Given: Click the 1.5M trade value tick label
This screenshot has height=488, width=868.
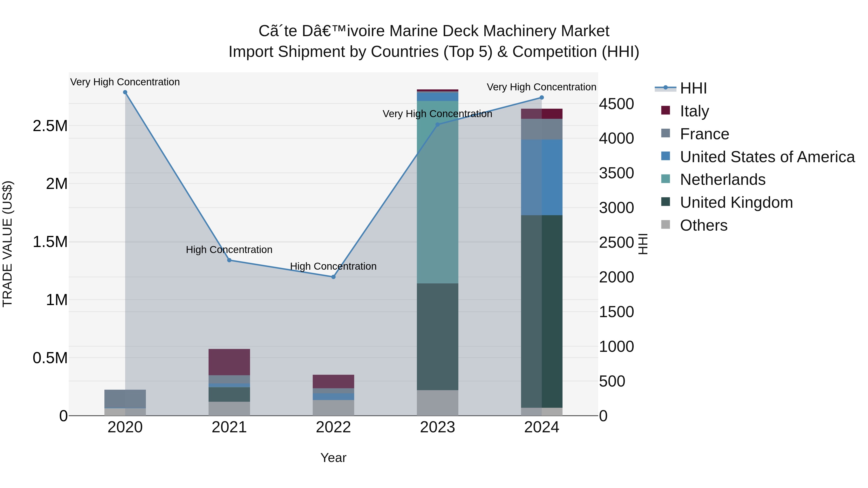Looking at the screenshot, I should tap(50, 242).
